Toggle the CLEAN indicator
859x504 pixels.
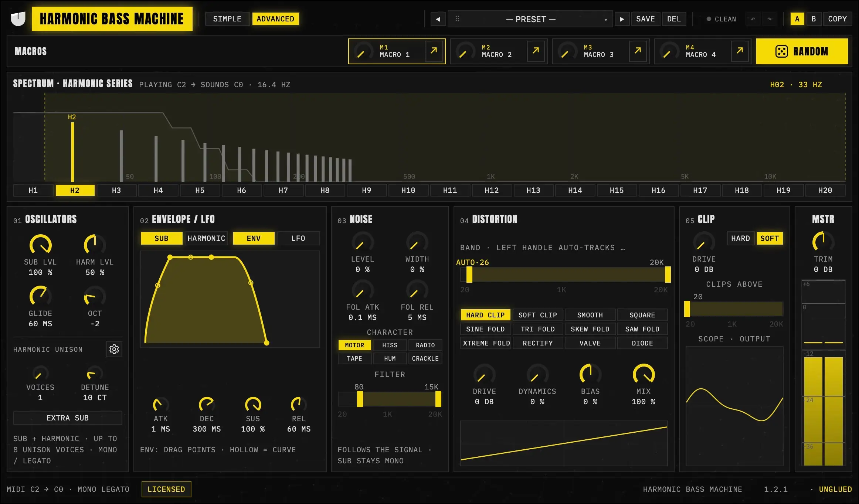click(x=721, y=19)
